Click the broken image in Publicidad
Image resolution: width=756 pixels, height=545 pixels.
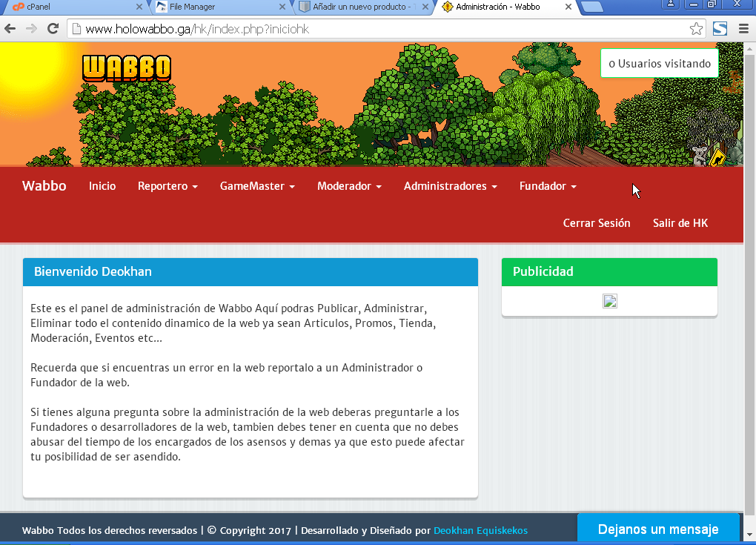click(610, 301)
